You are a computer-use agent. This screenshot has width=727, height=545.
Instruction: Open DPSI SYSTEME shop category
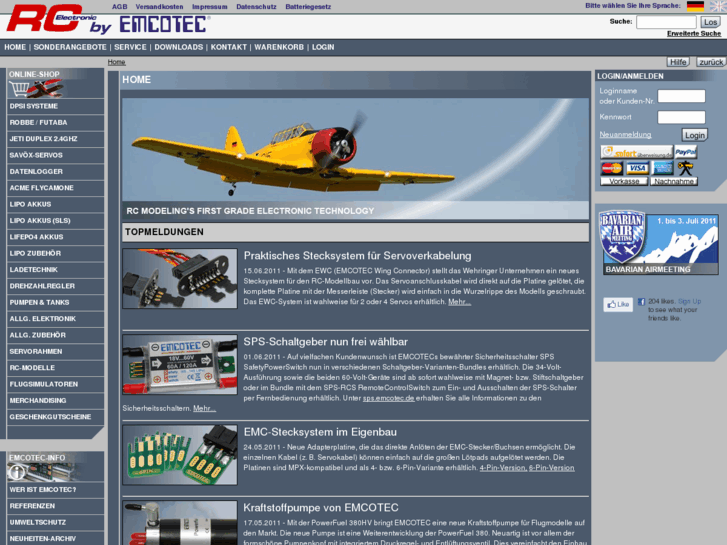tap(56, 106)
